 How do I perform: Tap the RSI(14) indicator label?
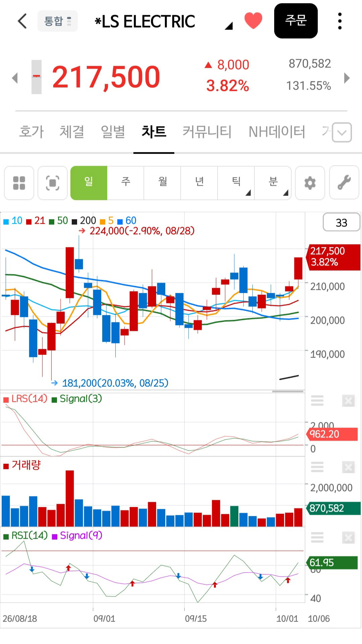[x=25, y=535]
